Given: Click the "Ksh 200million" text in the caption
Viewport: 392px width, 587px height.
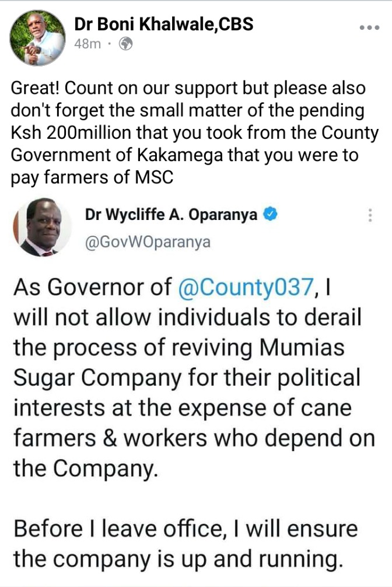Looking at the screenshot, I should coord(71,133).
